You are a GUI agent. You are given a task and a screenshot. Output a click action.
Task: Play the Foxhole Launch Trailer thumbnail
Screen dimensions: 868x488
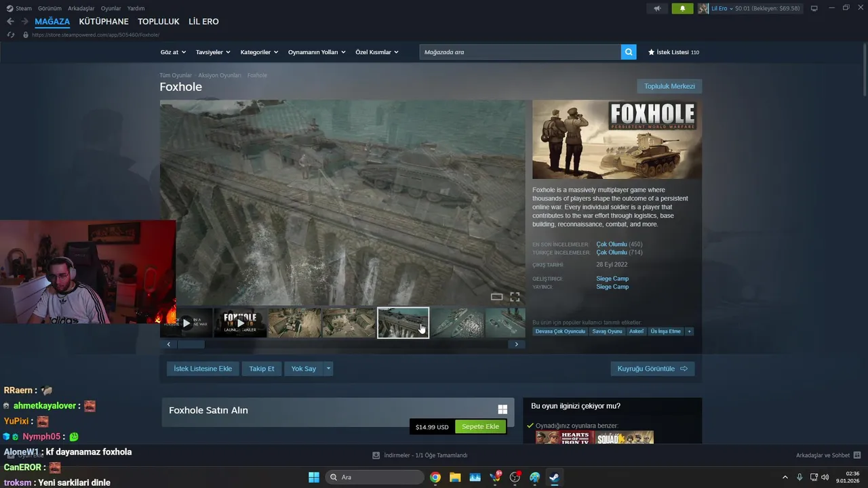click(x=240, y=323)
